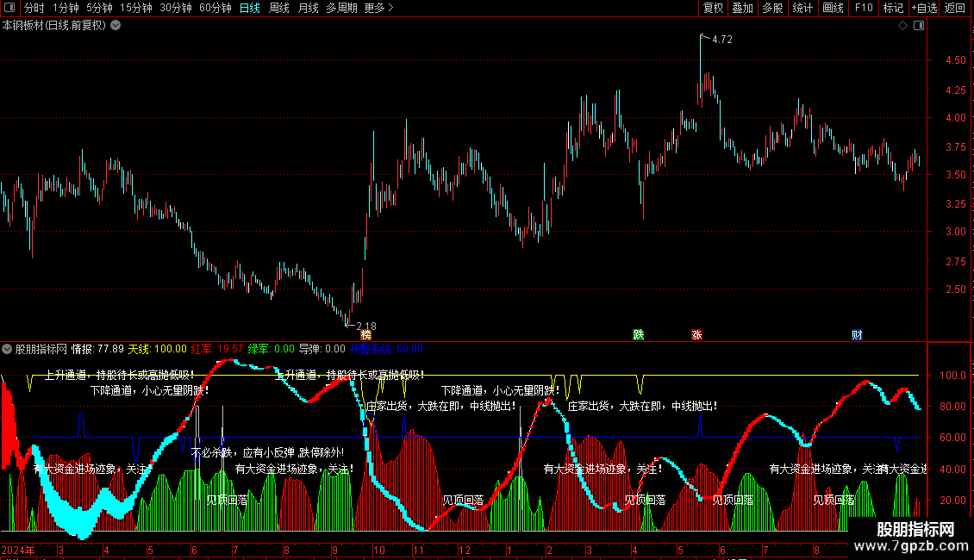Switch to 5分钟 period
Viewport: 974px width, 560px height.
pos(99,8)
